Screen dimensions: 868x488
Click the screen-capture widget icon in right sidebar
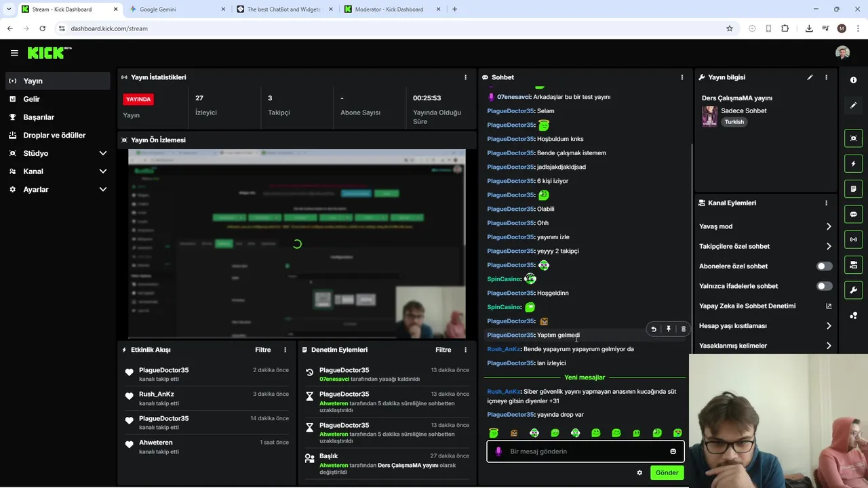[853, 138]
